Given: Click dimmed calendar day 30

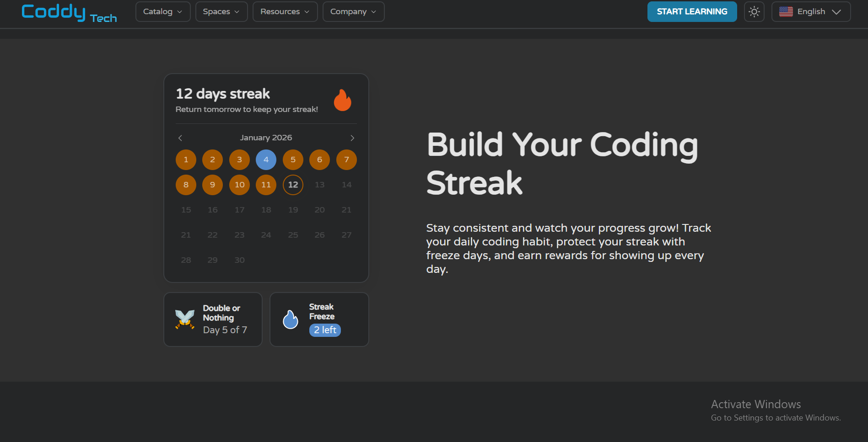Looking at the screenshot, I should tap(239, 260).
